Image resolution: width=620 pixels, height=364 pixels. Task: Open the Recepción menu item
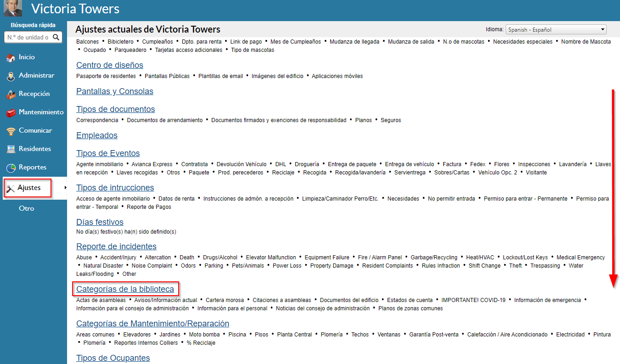(34, 94)
